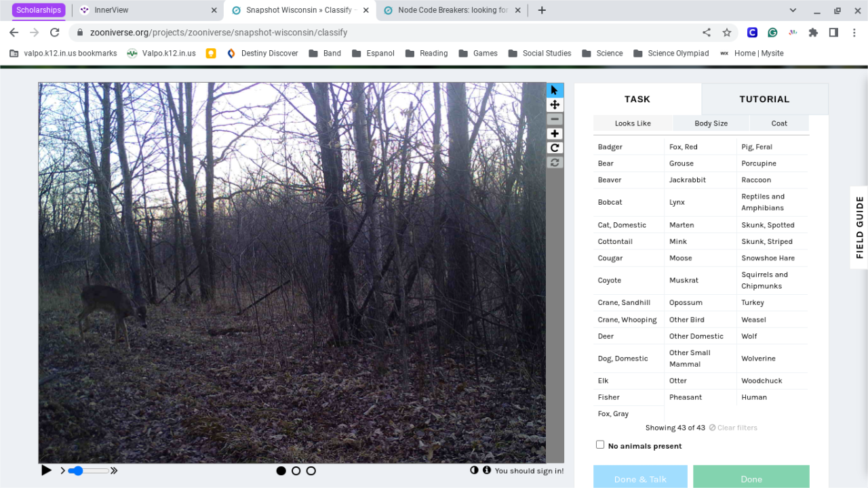Image resolution: width=868 pixels, height=488 pixels.
Task: Toggle the browser side panel
Action: [x=833, y=33]
